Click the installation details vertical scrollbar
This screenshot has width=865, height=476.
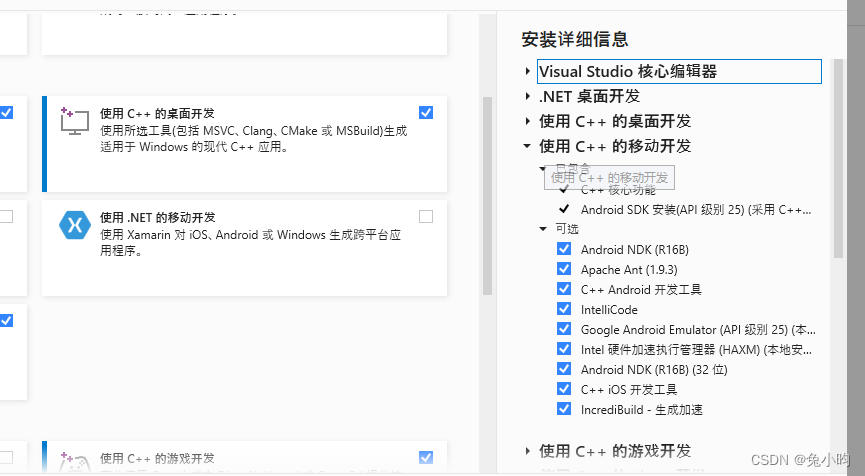tap(839, 158)
